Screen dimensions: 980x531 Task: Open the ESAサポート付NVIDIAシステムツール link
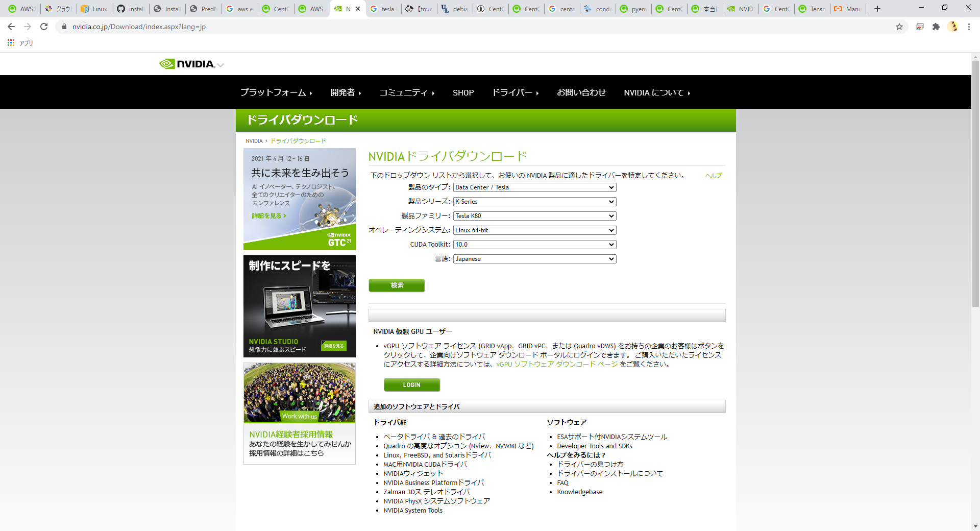[612, 437]
